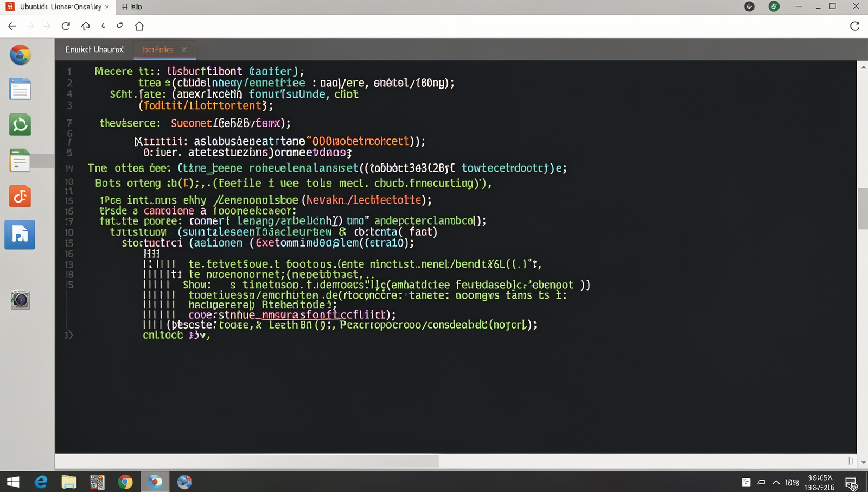The height and width of the screenshot is (492, 868).
Task: Open the globe app on the taskbar
Action: point(184,482)
